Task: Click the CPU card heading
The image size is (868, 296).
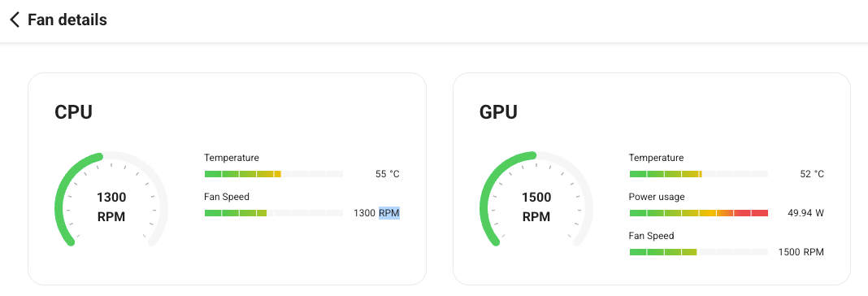Action: (x=73, y=112)
